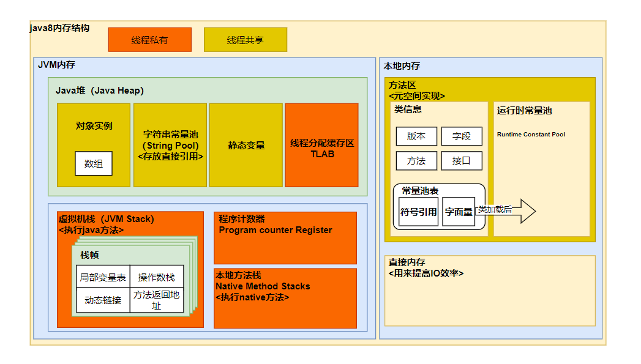Select the 直接内存 block
Screen dimensions: 641x364
[x=490, y=291]
